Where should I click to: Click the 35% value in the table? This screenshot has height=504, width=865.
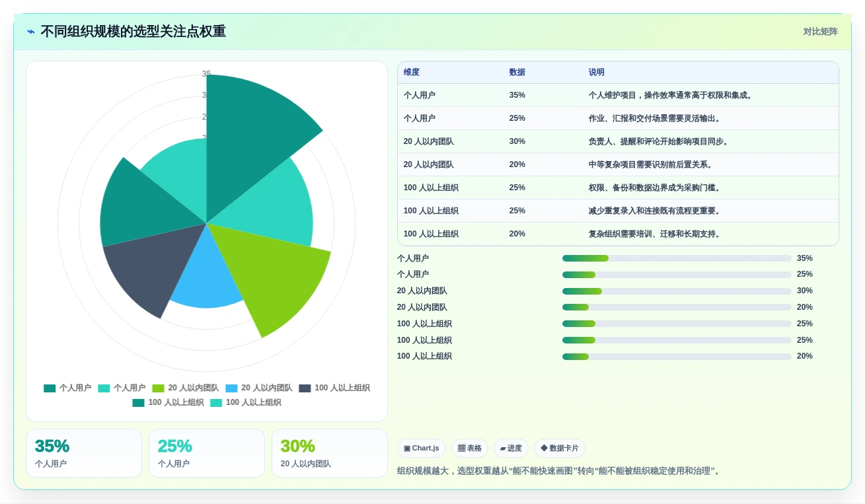pyautogui.click(x=517, y=95)
